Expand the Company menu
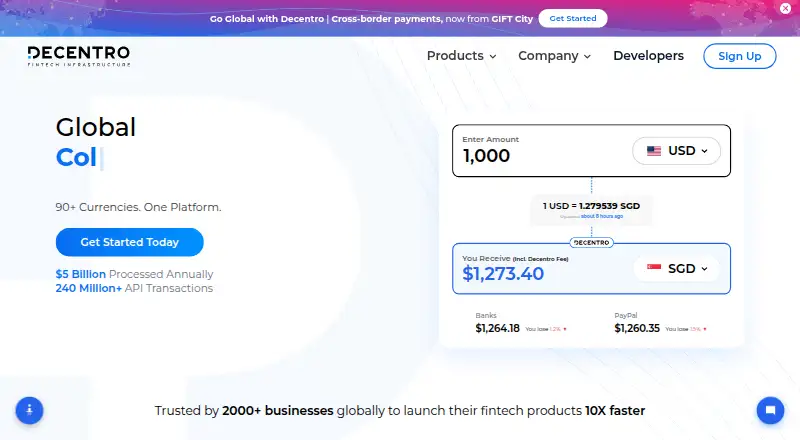 click(554, 56)
